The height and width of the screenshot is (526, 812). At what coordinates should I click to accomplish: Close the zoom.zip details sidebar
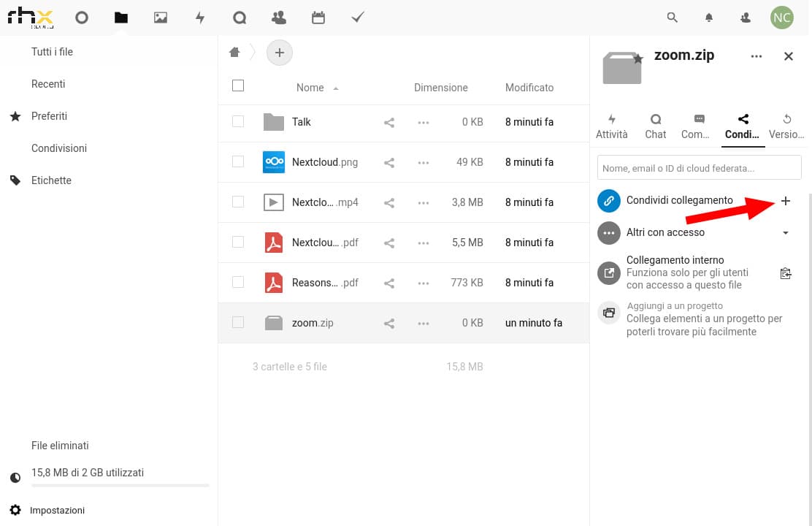(x=788, y=56)
